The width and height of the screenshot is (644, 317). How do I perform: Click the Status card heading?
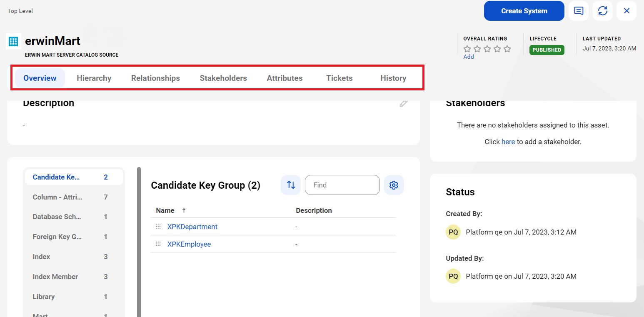click(x=460, y=192)
